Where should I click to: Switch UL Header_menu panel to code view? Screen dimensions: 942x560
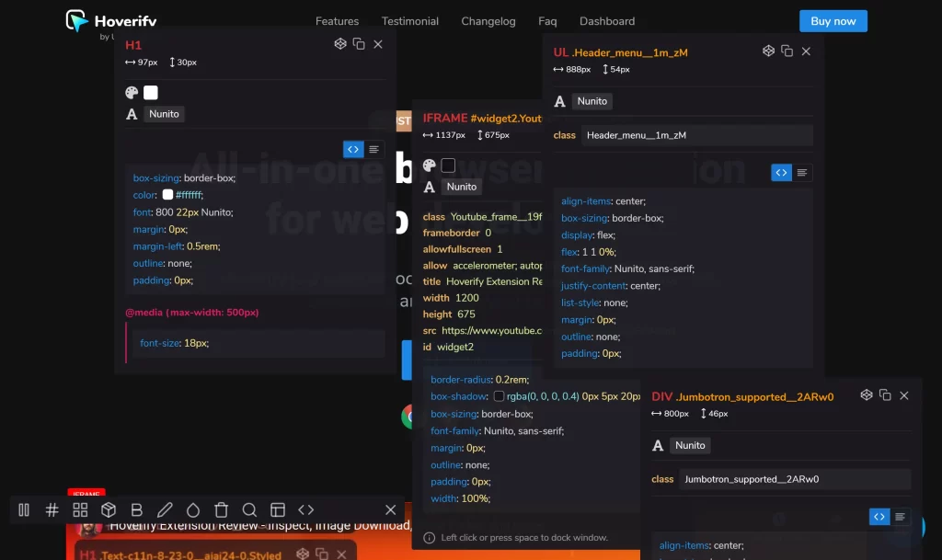(781, 173)
